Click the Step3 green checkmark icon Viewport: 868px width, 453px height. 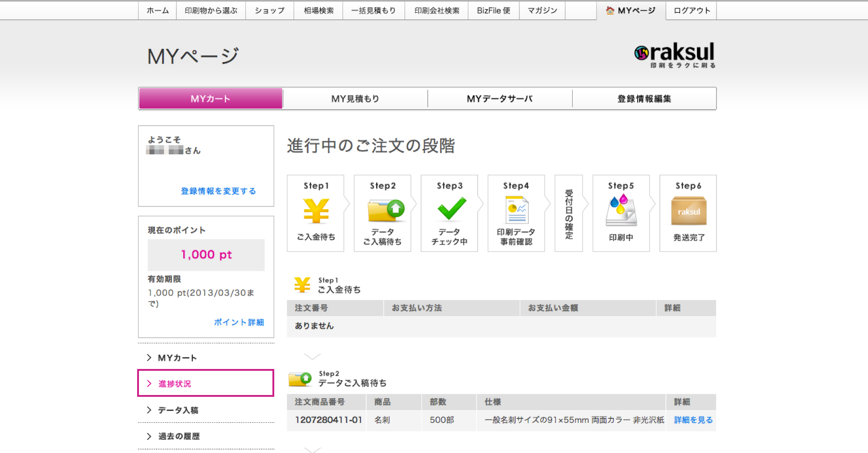tap(452, 209)
